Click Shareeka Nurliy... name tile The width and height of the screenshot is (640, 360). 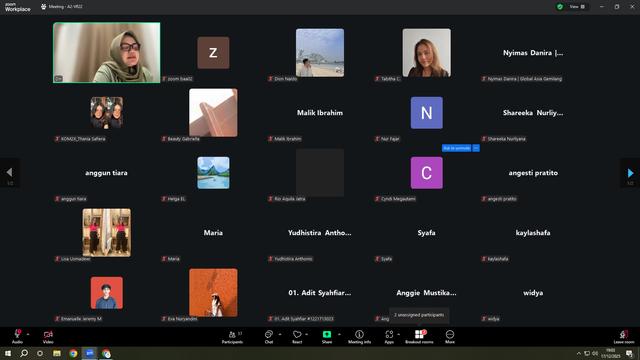[x=533, y=113]
